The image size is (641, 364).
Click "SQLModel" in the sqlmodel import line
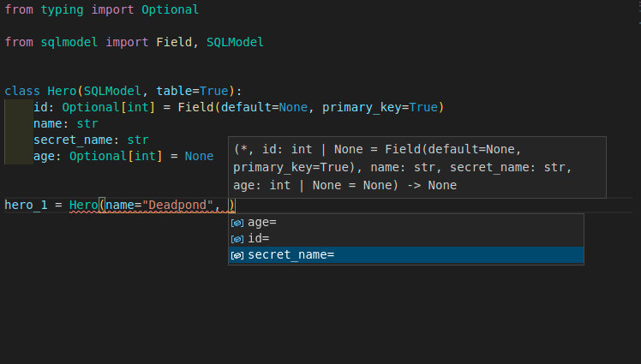(235, 41)
